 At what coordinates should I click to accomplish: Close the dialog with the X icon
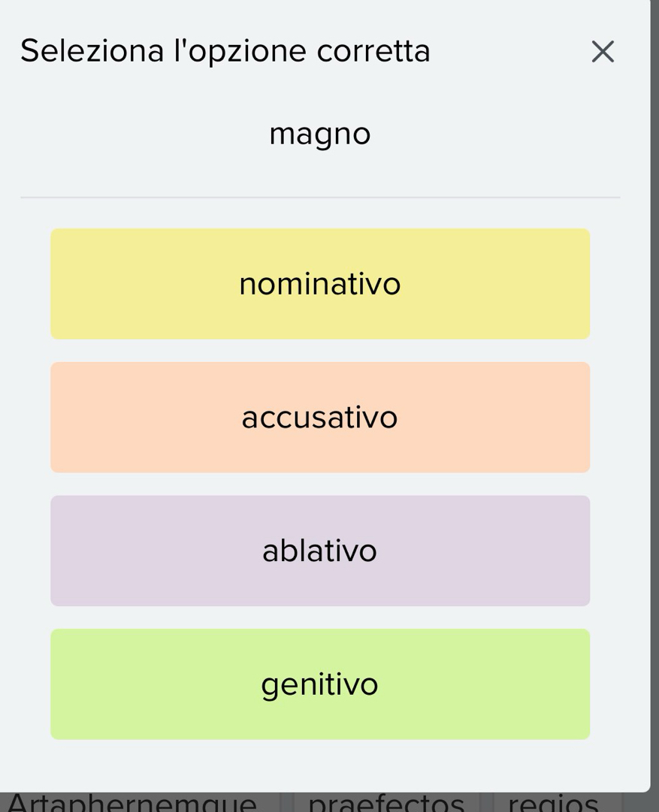603,52
